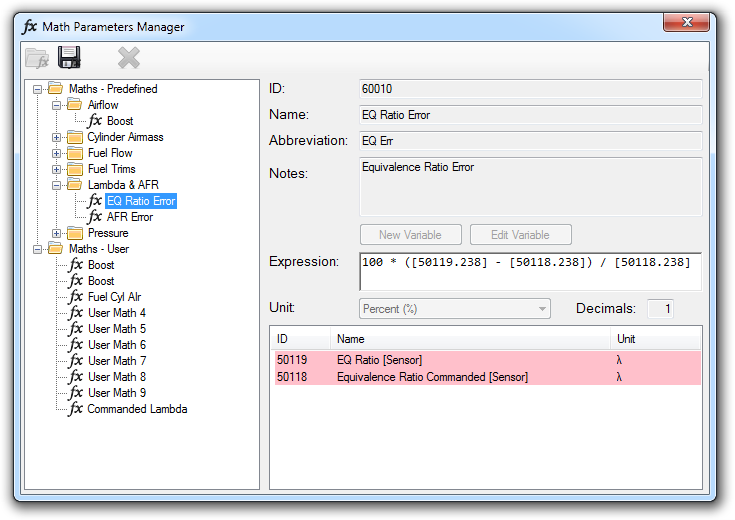This screenshot has width=735, height=520.
Task: Click the save floppy disk toolbar icon
Action: [x=69, y=57]
